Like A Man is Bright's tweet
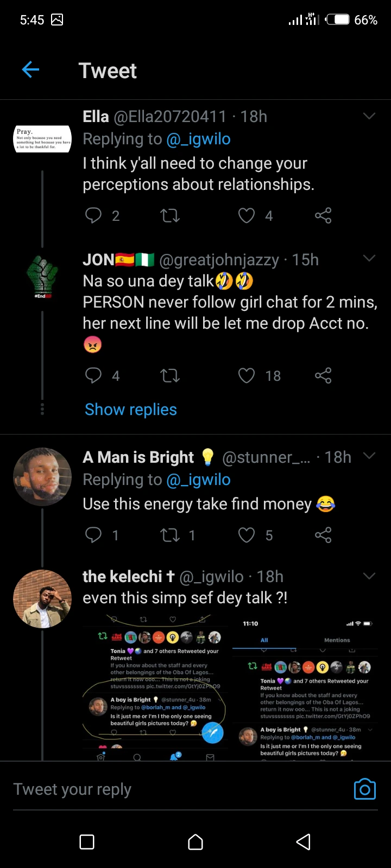The image size is (391, 868). [x=247, y=535]
